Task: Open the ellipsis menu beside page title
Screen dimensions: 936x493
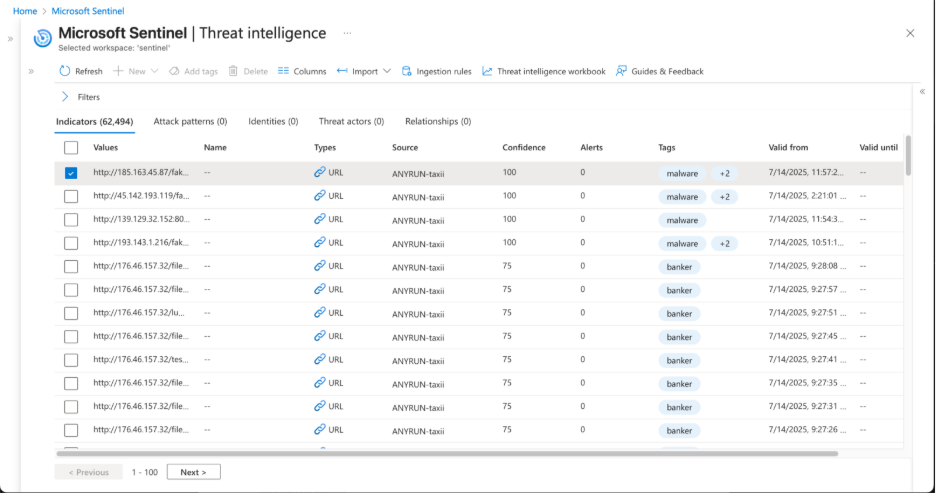Action: coord(347,33)
